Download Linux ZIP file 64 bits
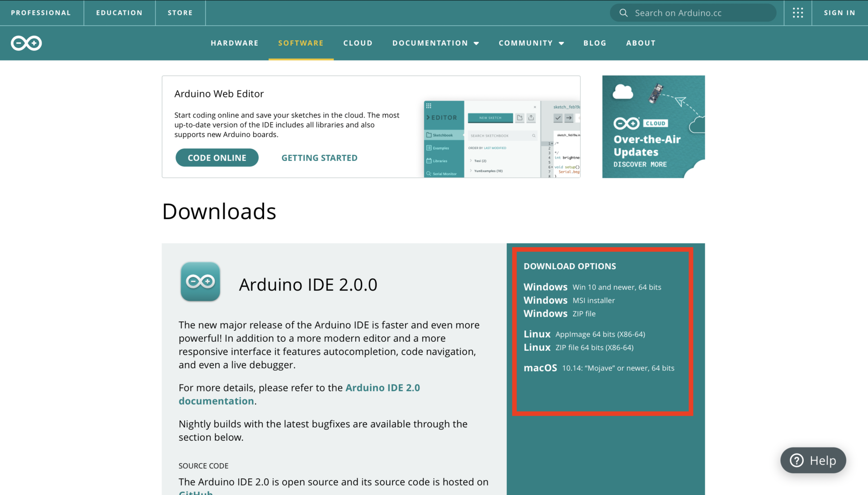 pos(579,347)
